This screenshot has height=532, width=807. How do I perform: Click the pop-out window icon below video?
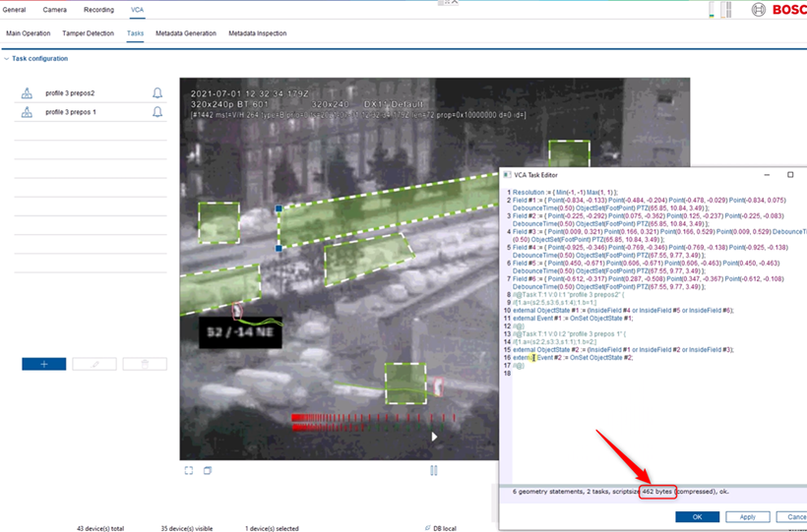coord(208,471)
